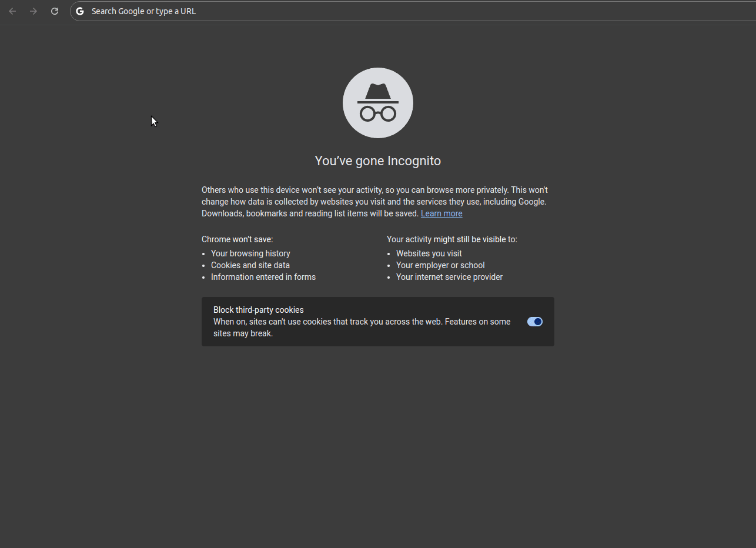Viewport: 756px width, 548px height.
Task: Click the Incognito hat and glasses logo
Action: point(378,103)
